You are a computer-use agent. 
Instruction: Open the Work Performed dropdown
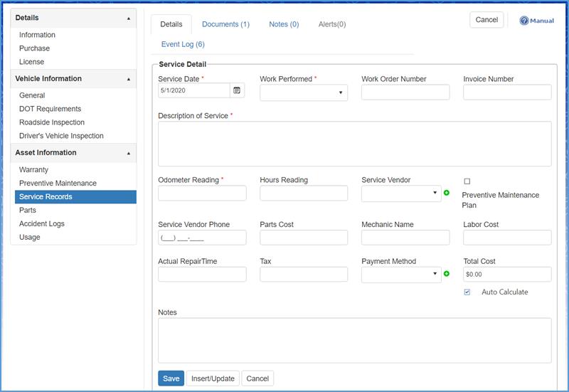pos(303,92)
